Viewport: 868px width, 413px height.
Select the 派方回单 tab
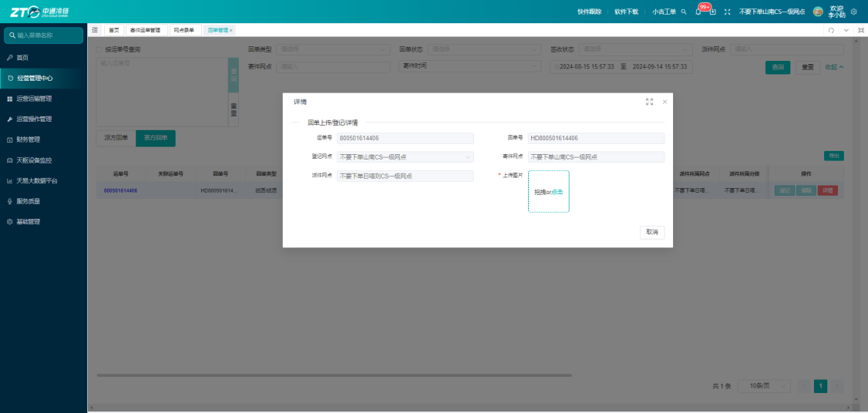(x=116, y=138)
